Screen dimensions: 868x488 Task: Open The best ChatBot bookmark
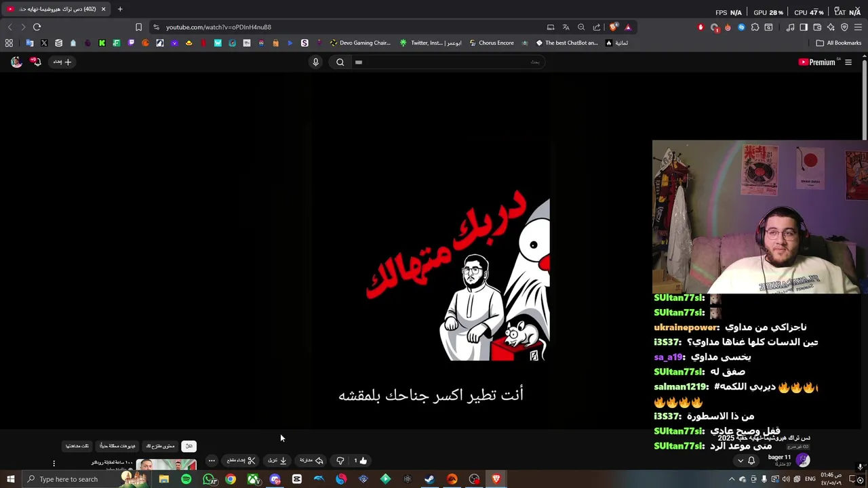point(567,43)
